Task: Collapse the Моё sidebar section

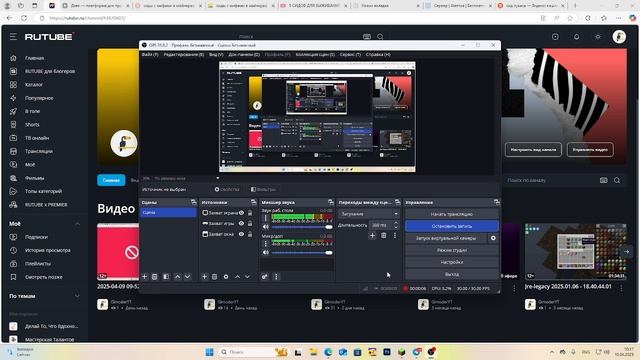Action: [77, 224]
